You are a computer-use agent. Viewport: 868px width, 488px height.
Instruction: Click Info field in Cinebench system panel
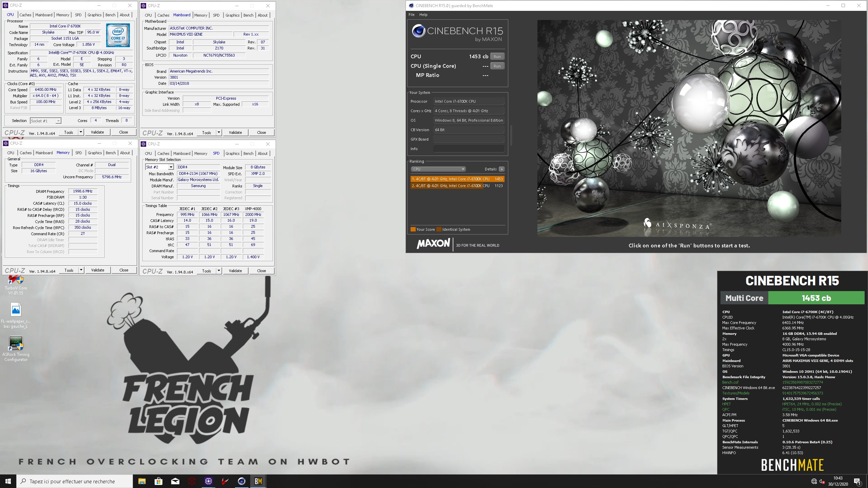468,149
